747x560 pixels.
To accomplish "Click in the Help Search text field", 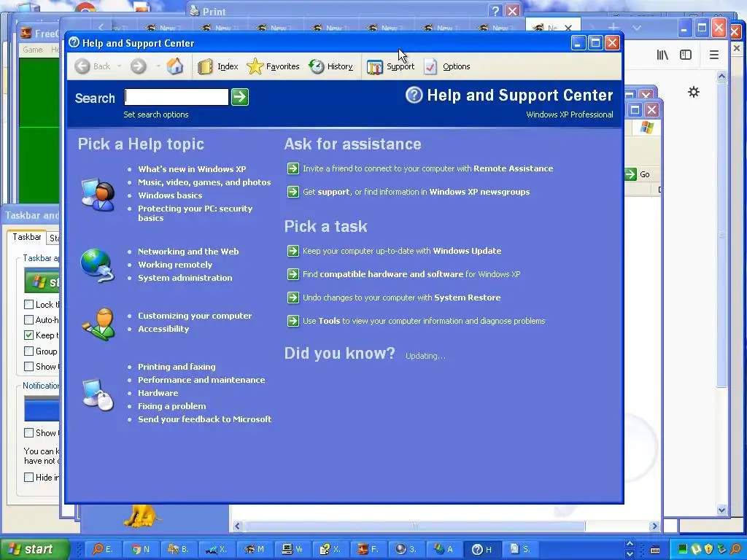I will (x=177, y=97).
